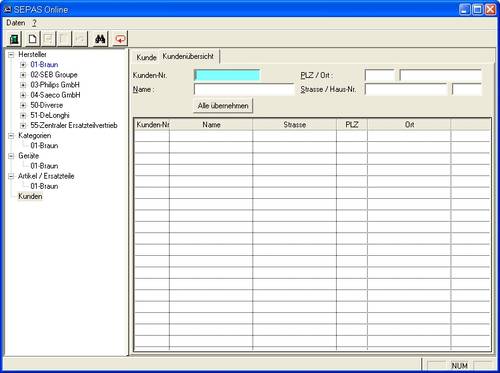The height and width of the screenshot is (373, 500).
Task: Sort by the Ort column header
Action: (x=409, y=125)
